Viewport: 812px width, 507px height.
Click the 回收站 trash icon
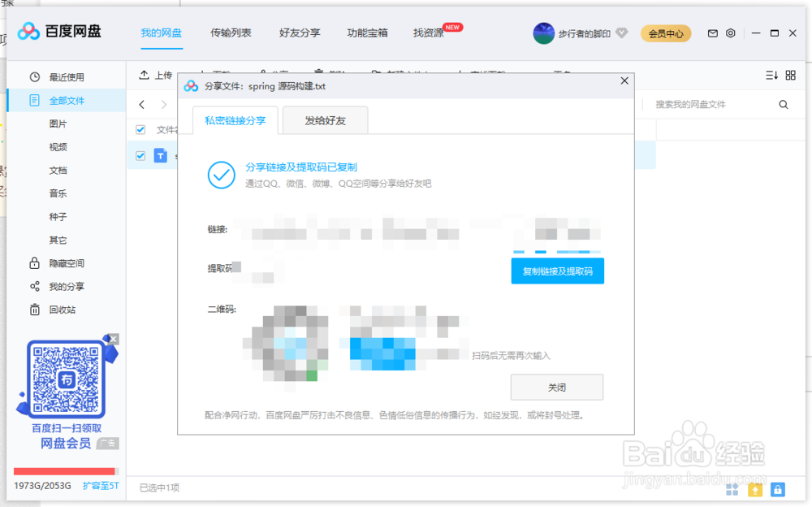point(35,310)
